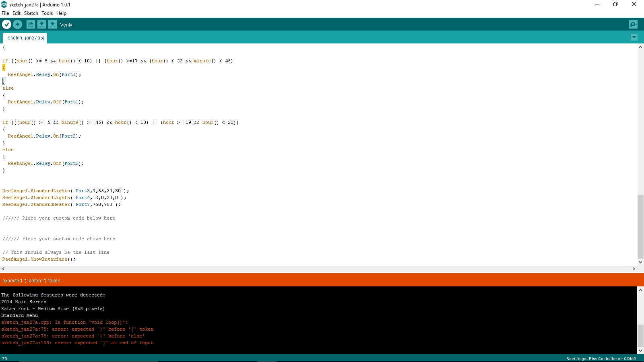Click the orange error status message

31,281
